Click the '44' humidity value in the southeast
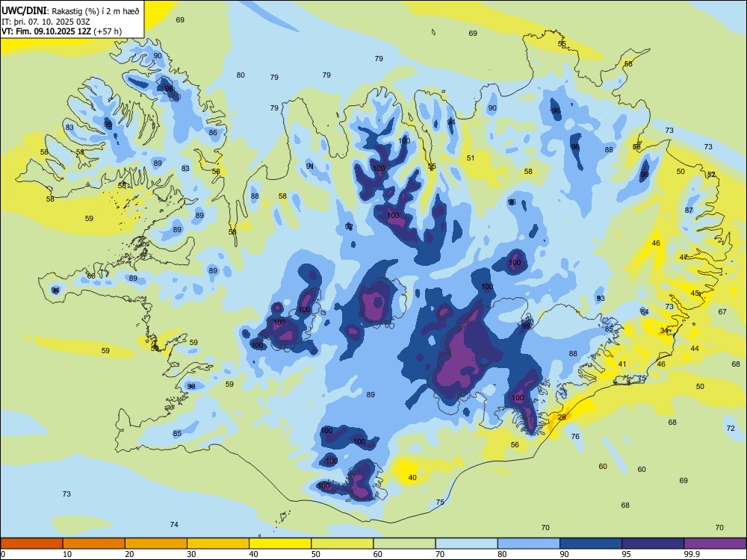747x560 pixels. 695,349
